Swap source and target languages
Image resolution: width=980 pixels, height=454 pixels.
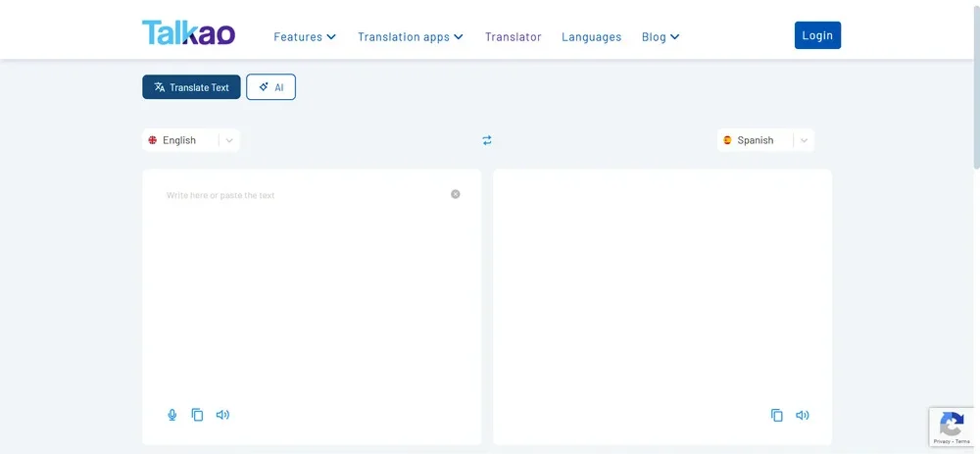487,140
